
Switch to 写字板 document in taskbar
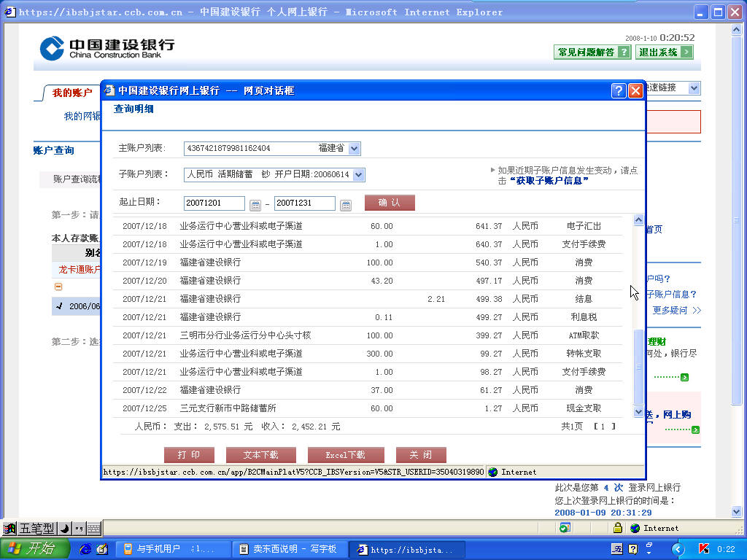click(x=290, y=549)
